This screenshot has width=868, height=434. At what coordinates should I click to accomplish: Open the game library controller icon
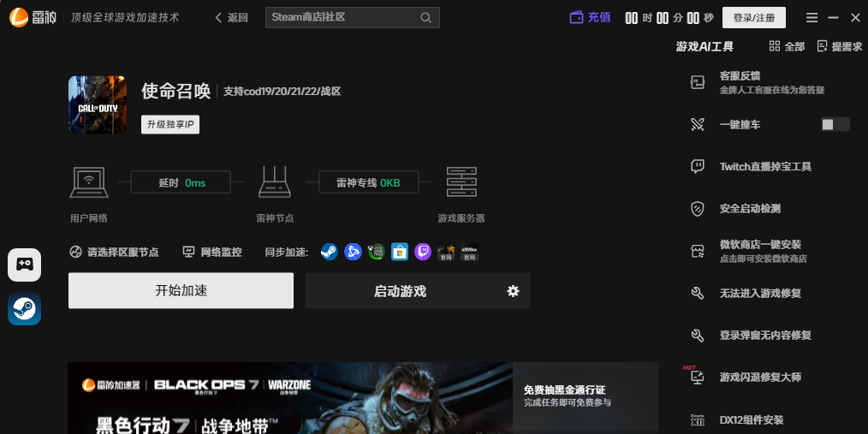pos(24,265)
